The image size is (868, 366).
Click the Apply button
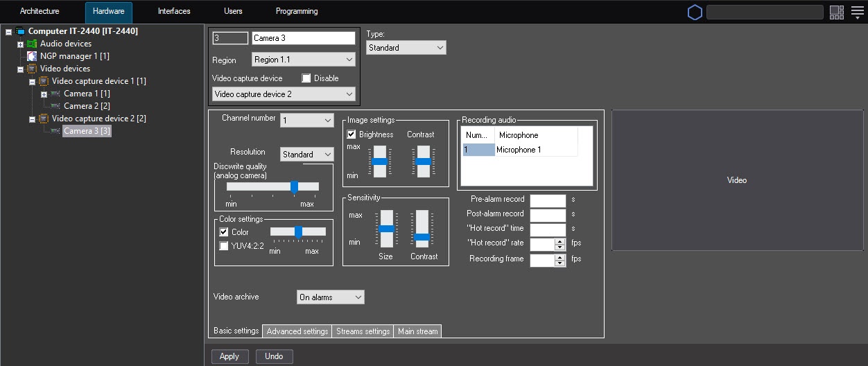(x=229, y=356)
